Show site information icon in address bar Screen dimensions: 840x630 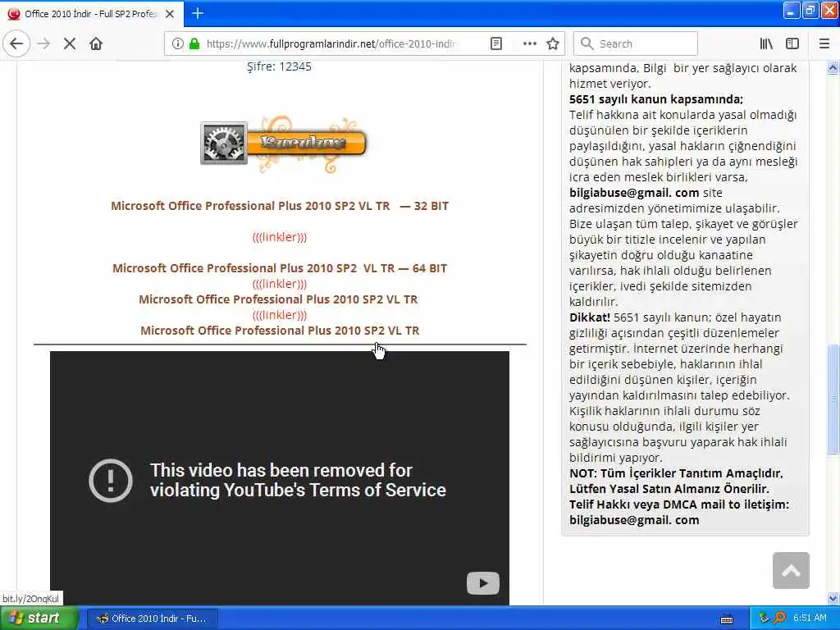(178, 43)
